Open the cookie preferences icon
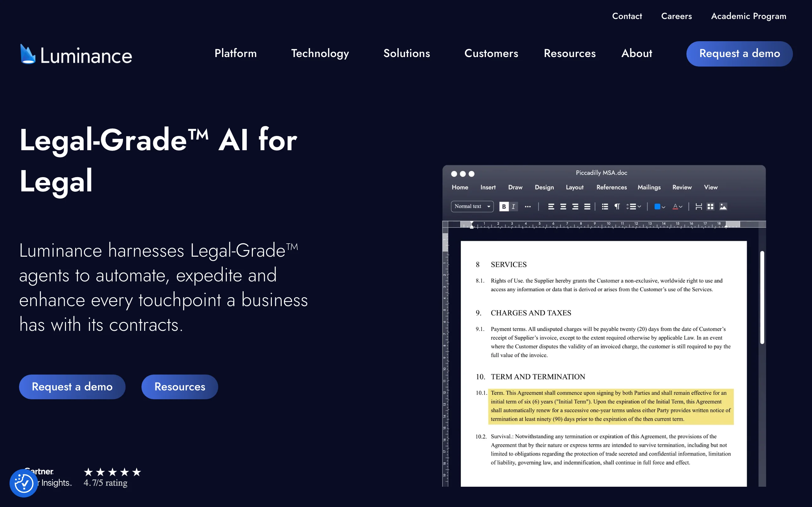The image size is (812, 507). [x=23, y=483]
